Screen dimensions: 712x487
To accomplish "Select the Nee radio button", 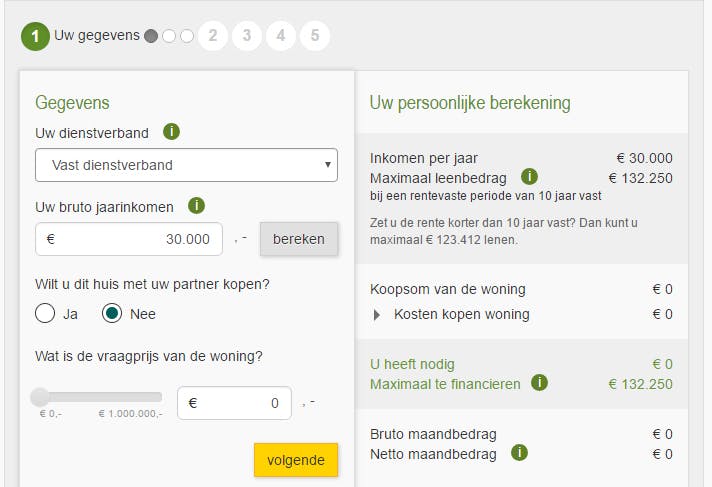I will point(112,313).
